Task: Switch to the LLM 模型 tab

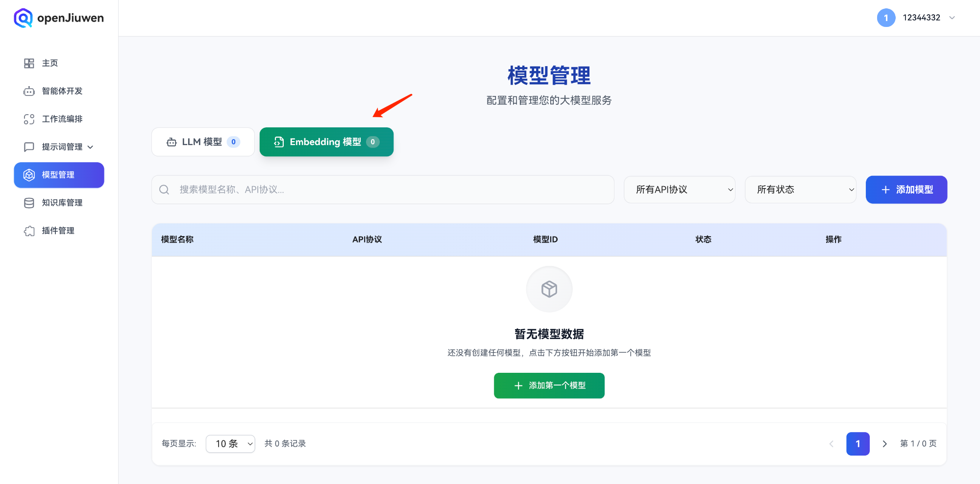Action: click(x=203, y=142)
